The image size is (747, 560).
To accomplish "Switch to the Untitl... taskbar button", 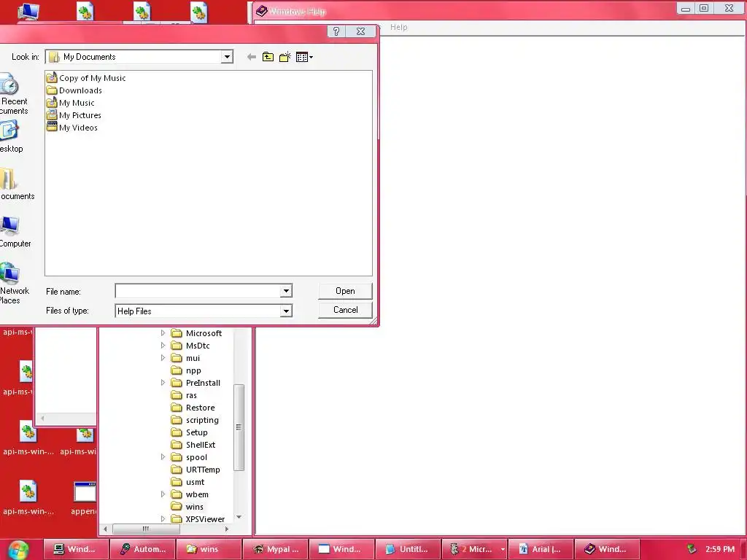I will [408, 549].
